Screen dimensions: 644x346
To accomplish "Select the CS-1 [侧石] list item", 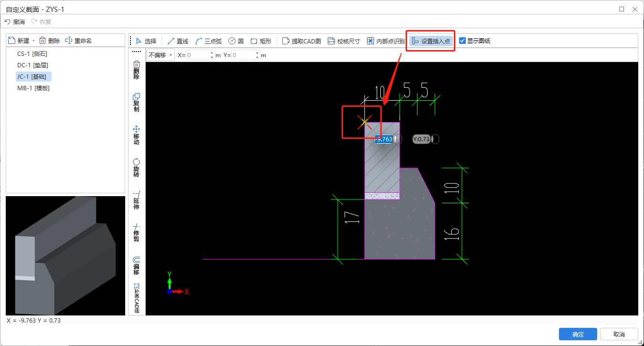I will 32,54.
